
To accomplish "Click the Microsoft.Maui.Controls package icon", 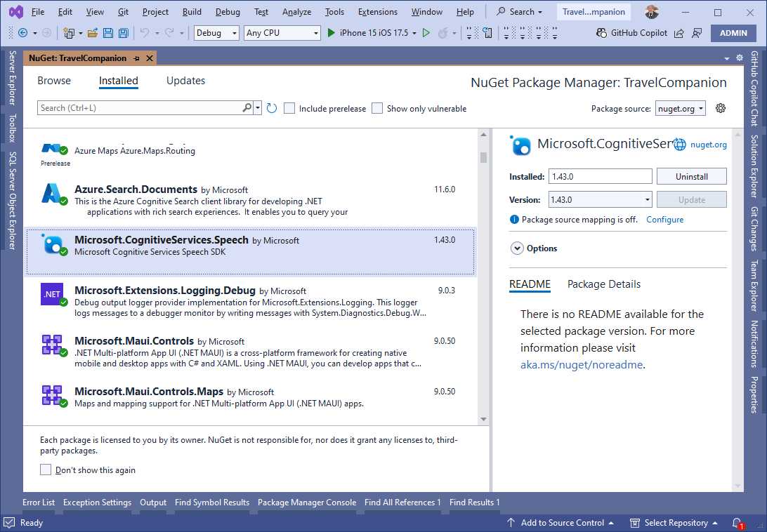I will click(x=53, y=345).
